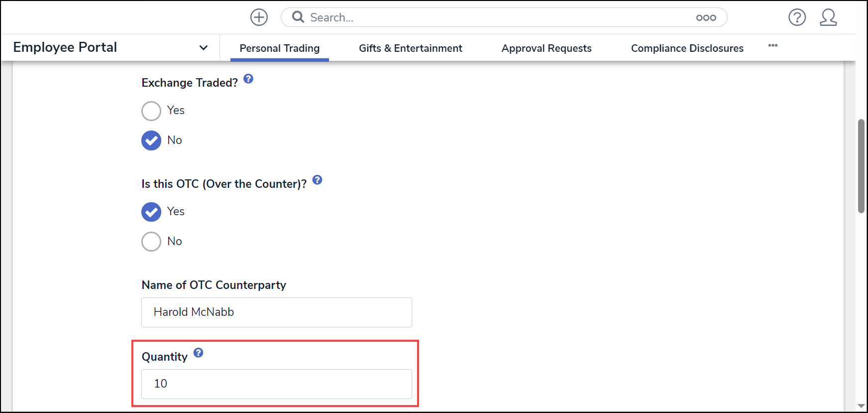Select No for Exchange Traded
This screenshot has width=868, height=413.
(x=151, y=140)
